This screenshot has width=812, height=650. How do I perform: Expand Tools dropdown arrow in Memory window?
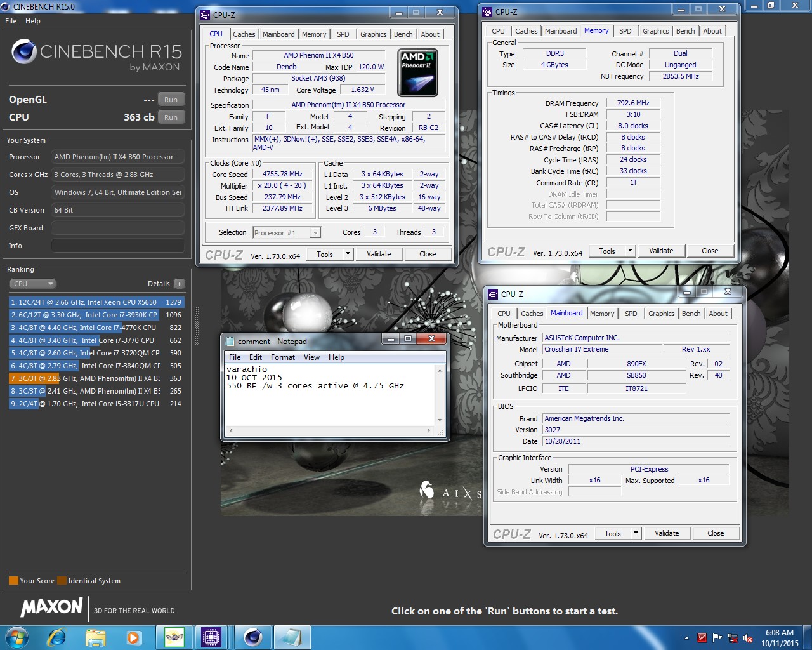(x=630, y=251)
